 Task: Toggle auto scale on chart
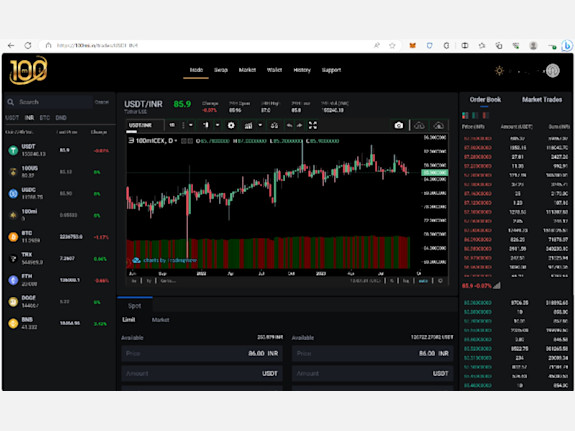click(x=423, y=281)
